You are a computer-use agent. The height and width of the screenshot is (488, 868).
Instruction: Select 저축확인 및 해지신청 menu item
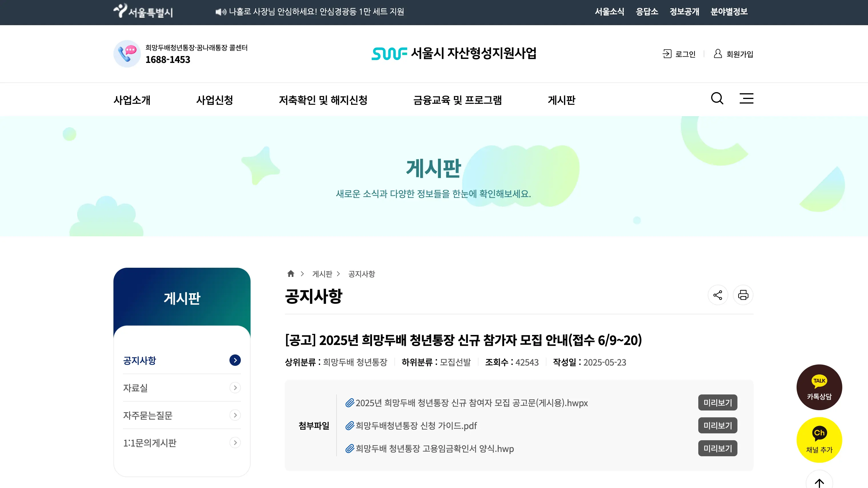pos(323,100)
